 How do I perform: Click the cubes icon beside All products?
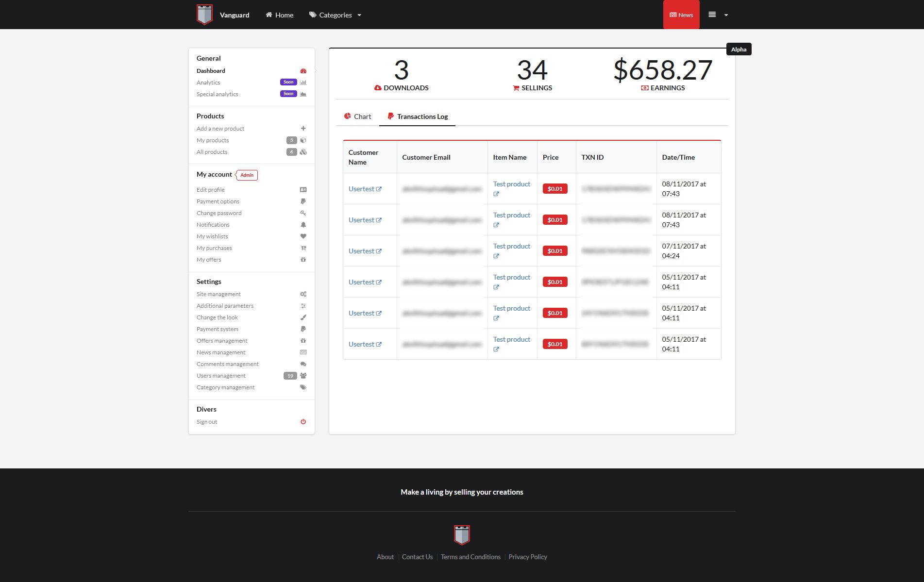303,152
